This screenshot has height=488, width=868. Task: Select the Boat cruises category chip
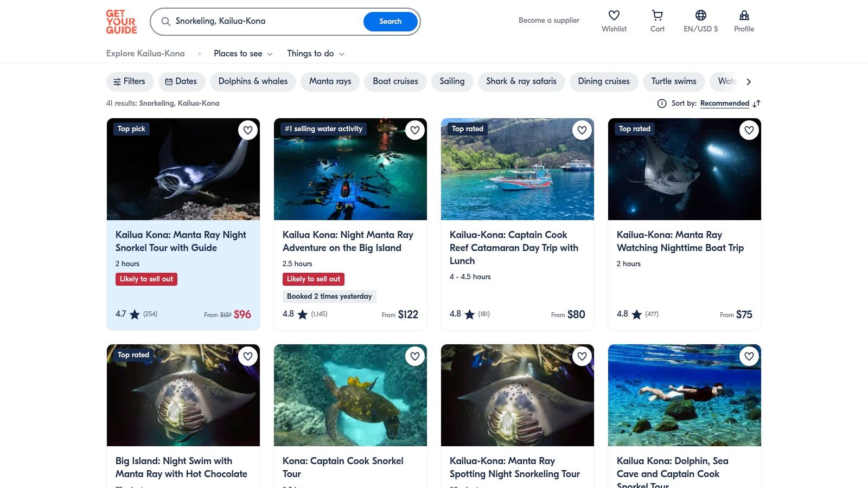(395, 81)
